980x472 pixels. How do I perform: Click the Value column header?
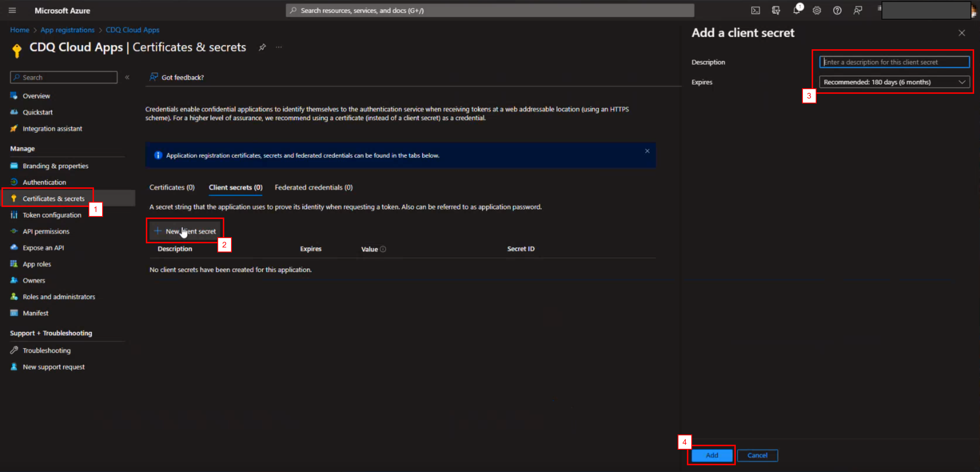click(x=369, y=249)
